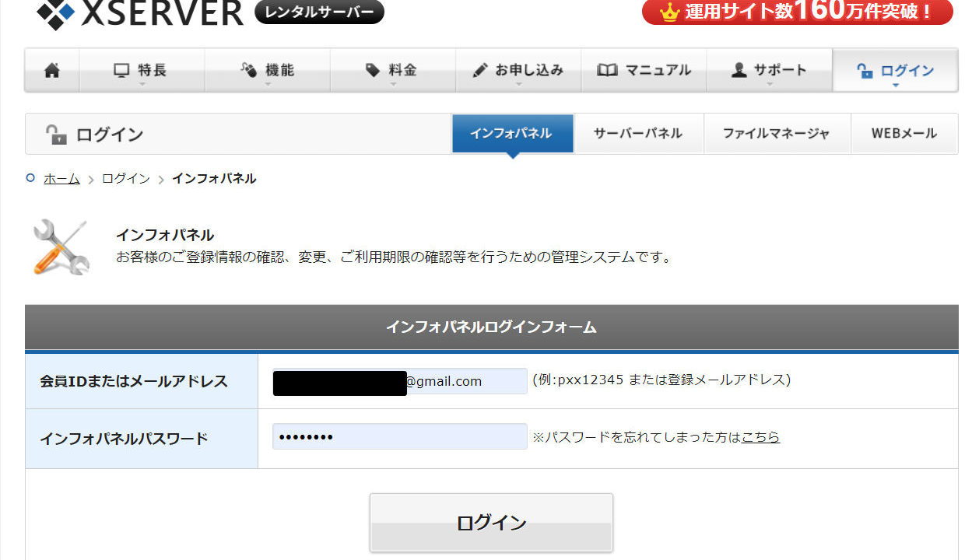Screen dimensions: 979x560
Task: Open the 料金 navigation menu
Action: pos(393,70)
